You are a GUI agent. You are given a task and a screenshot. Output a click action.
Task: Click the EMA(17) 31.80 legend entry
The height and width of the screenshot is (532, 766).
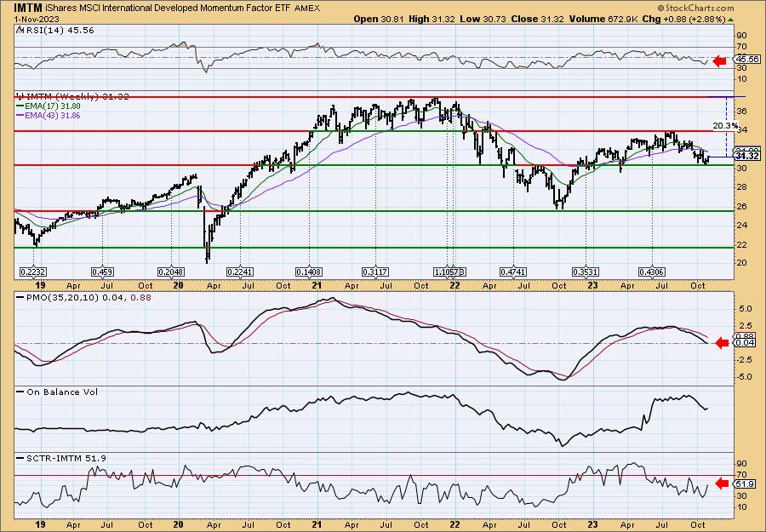coord(49,106)
